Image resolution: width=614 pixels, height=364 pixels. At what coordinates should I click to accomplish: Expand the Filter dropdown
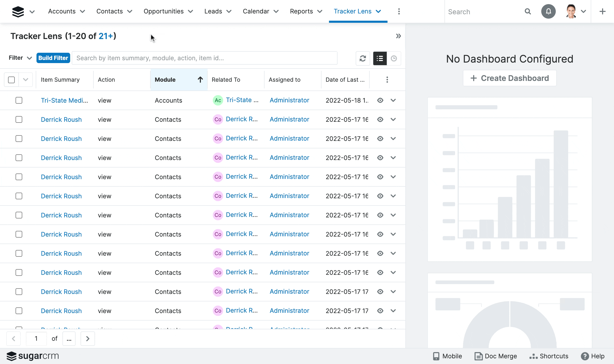tap(20, 58)
